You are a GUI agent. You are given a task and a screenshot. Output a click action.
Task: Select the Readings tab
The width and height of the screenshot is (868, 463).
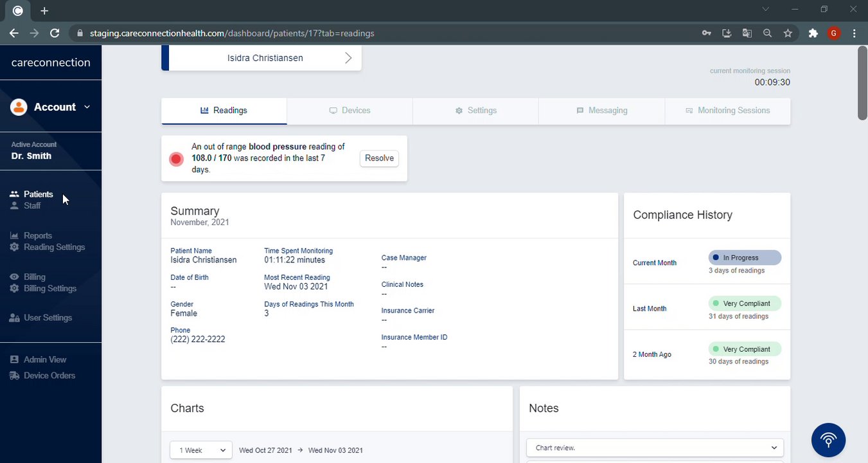tap(224, 111)
